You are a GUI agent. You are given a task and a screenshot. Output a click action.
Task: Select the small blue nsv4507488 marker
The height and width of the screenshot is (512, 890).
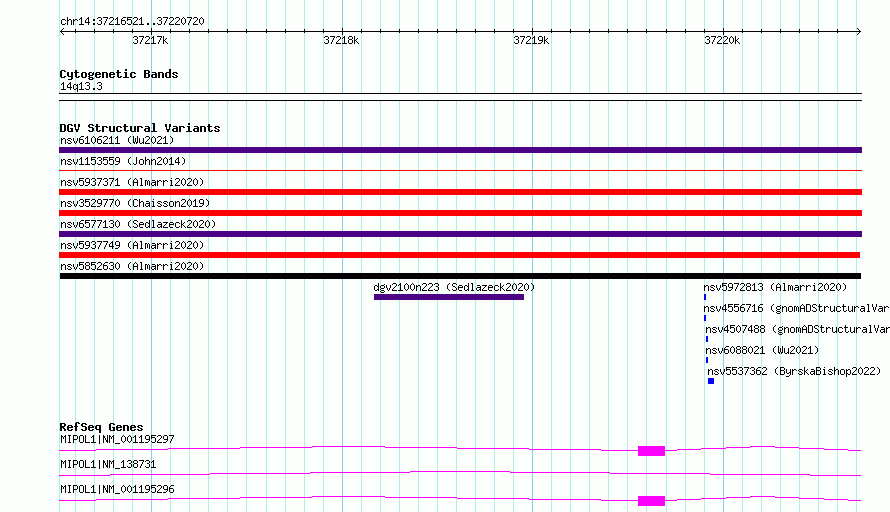pos(707,339)
